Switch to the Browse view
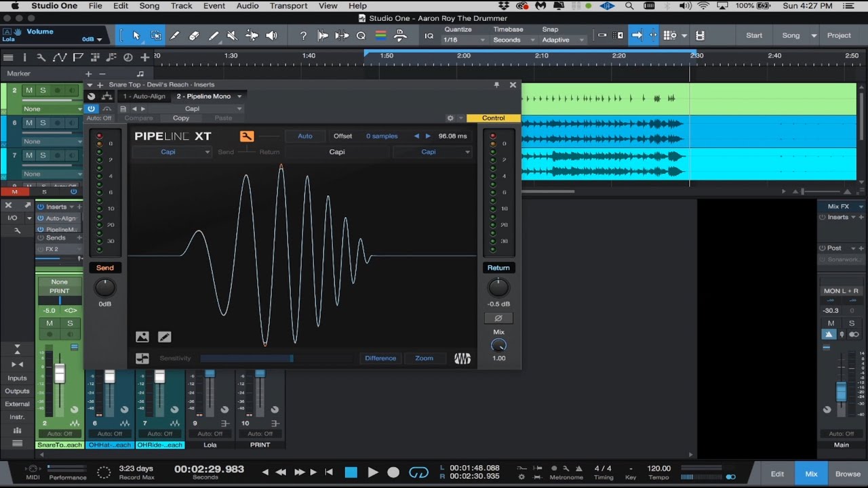The image size is (868, 488). (848, 474)
